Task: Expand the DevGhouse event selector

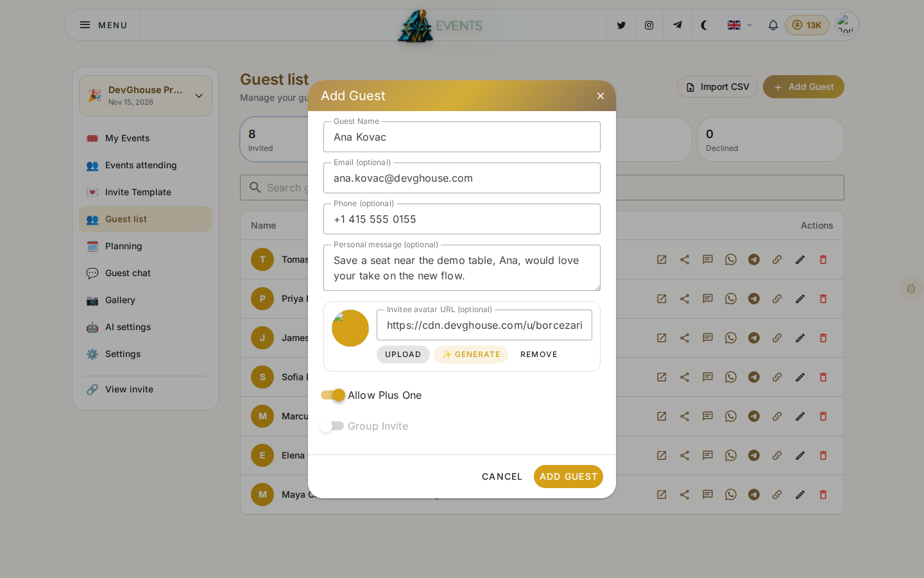Action: [x=146, y=96]
